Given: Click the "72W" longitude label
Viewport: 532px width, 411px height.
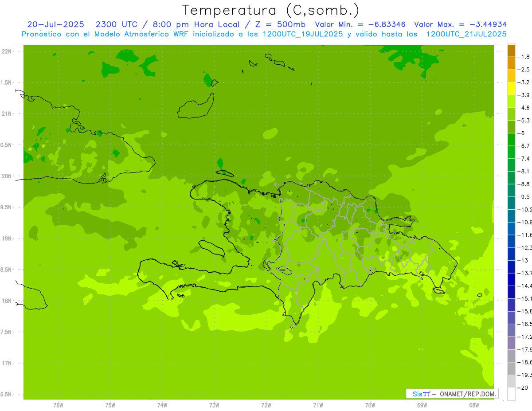Looking at the screenshot, I should (266, 405).
